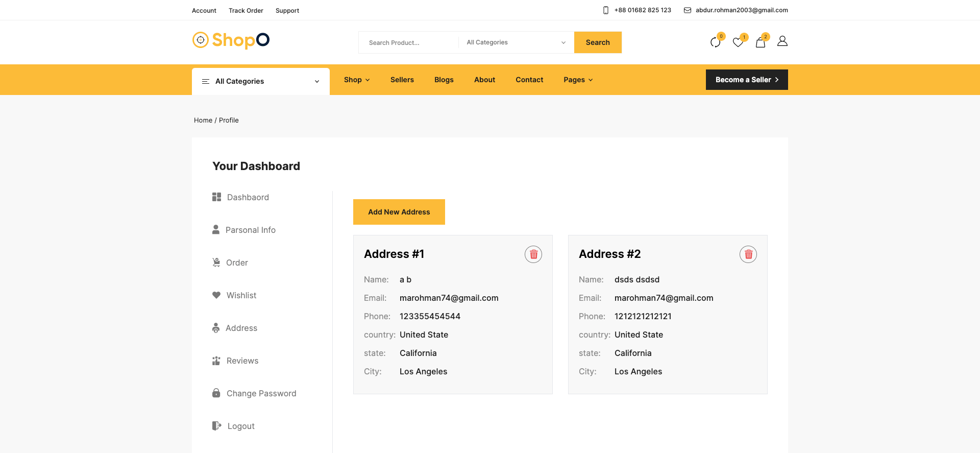The height and width of the screenshot is (453, 980).
Task: Open the search All Categories combo box
Action: (516, 42)
